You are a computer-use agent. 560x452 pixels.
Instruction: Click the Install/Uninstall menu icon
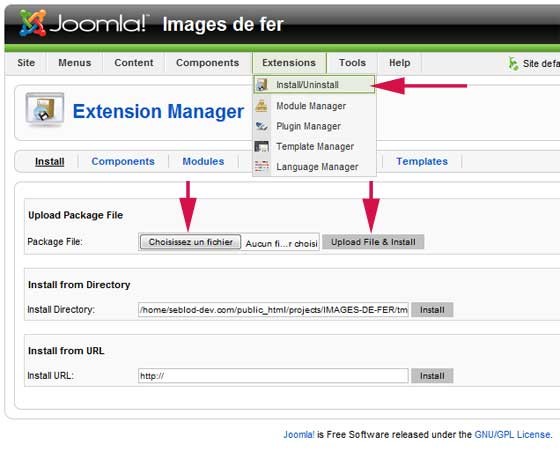[x=262, y=85]
